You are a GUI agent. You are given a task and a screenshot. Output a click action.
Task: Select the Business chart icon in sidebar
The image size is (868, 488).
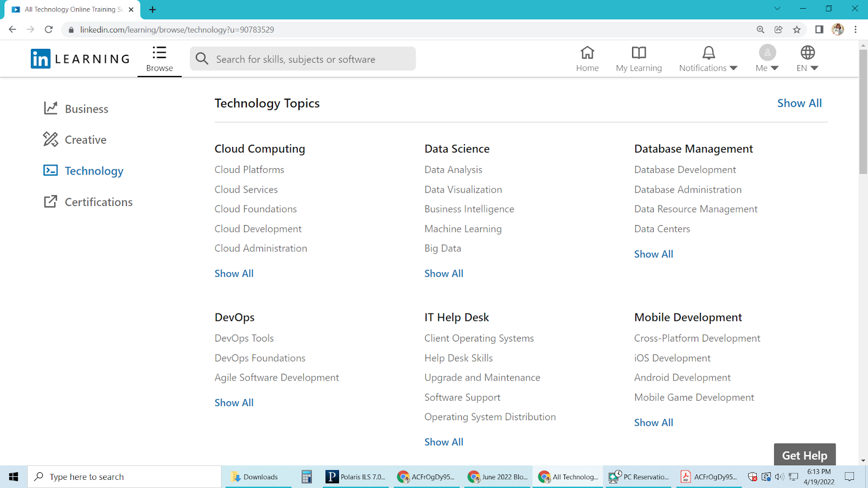click(x=50, y=108)
